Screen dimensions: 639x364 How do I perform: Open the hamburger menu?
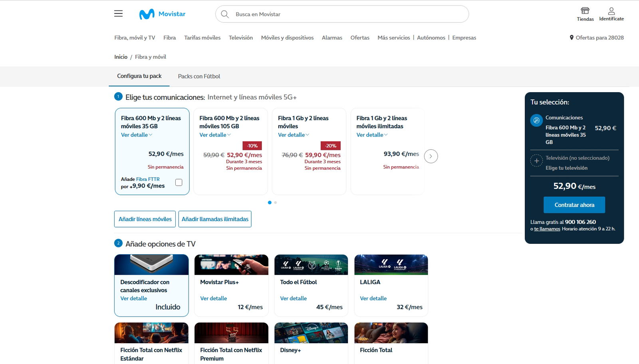[118, 14]
